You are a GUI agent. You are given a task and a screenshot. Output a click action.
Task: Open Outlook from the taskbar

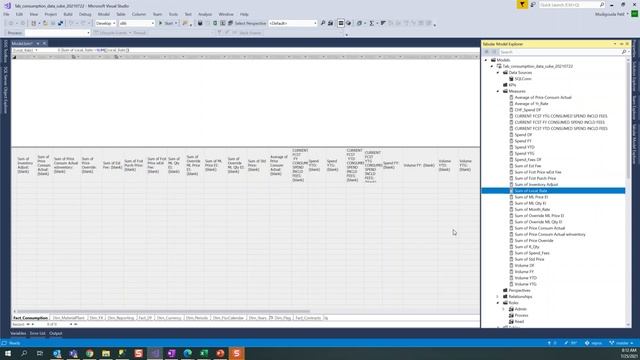coord(57,353)
